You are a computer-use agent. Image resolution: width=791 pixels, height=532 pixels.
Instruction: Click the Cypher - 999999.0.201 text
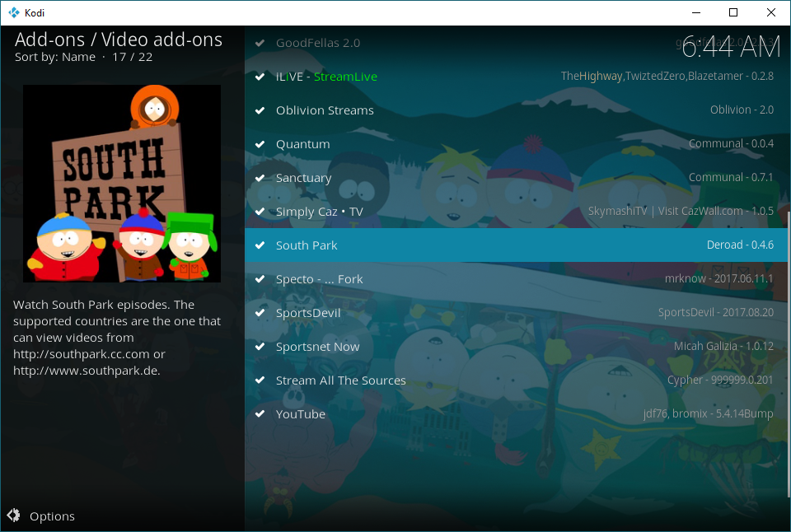coord(720,380)
